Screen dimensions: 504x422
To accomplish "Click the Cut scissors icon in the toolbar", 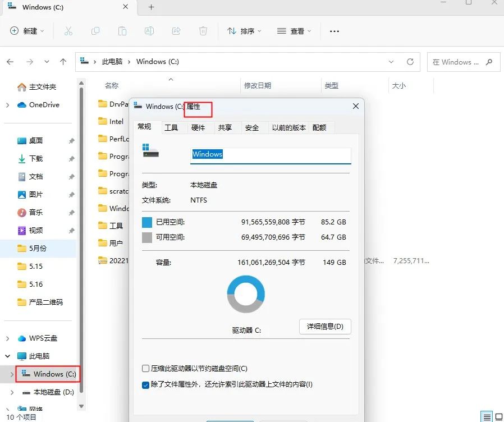I will (68, 31).
